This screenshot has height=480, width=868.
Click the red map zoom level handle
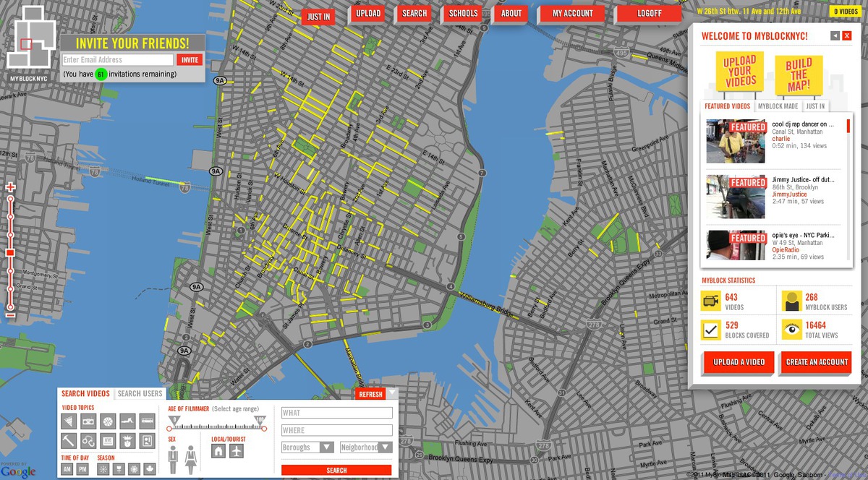click(10, 253)
